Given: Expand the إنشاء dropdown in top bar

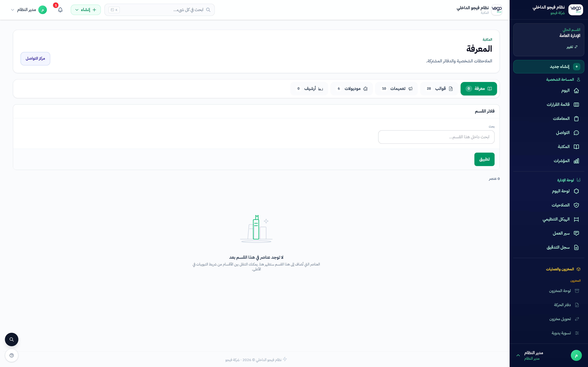Looking at the screenshot, I should pyautogui.click(x=86, y=10).
